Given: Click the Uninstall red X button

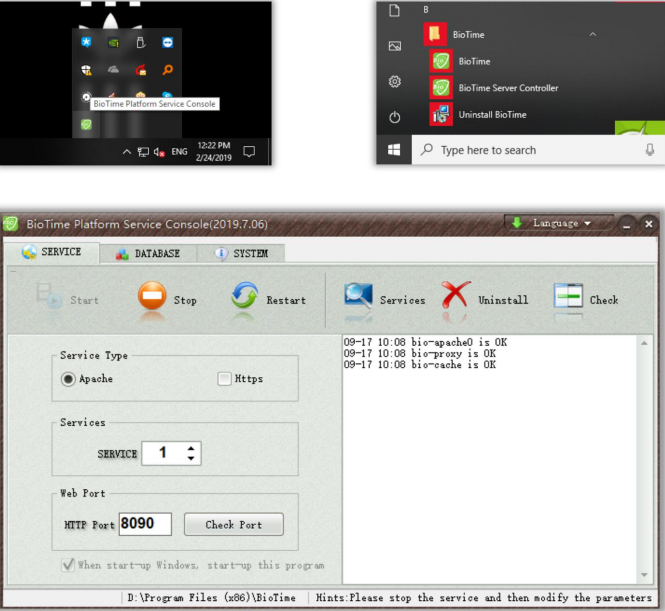Looking at the screenshot, I should (x=484, y=299).
